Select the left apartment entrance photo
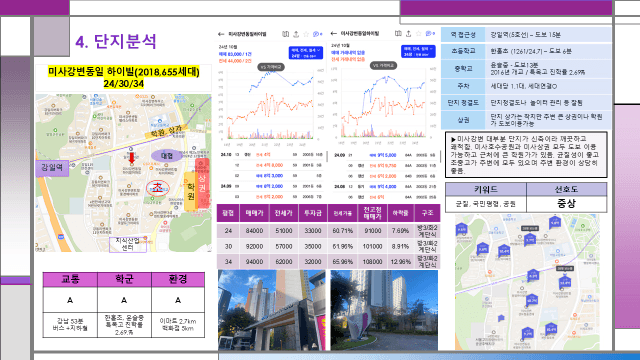Screen dimensions: 640x360 pyautogui.click(x=271, y=310)
